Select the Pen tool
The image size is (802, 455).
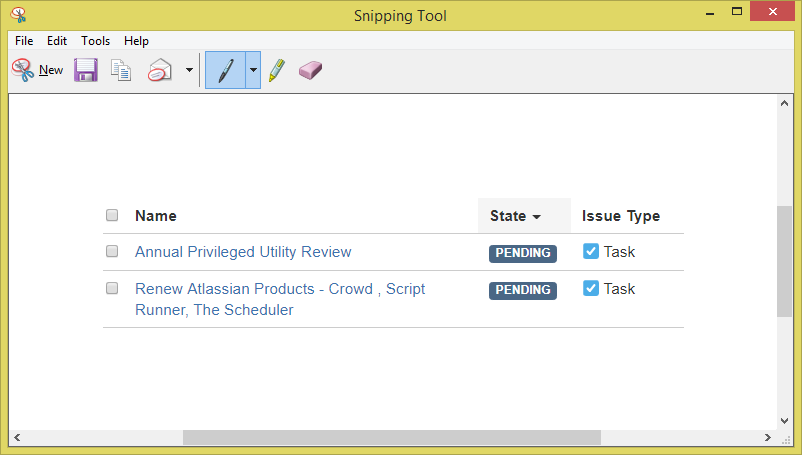coord(226,70)
